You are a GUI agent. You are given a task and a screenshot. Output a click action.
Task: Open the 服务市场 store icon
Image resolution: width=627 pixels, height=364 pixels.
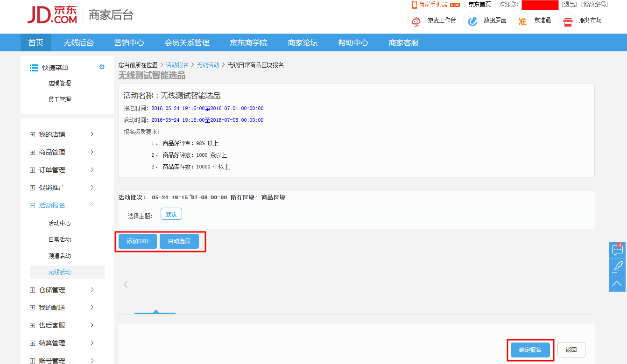pos(568,21)
